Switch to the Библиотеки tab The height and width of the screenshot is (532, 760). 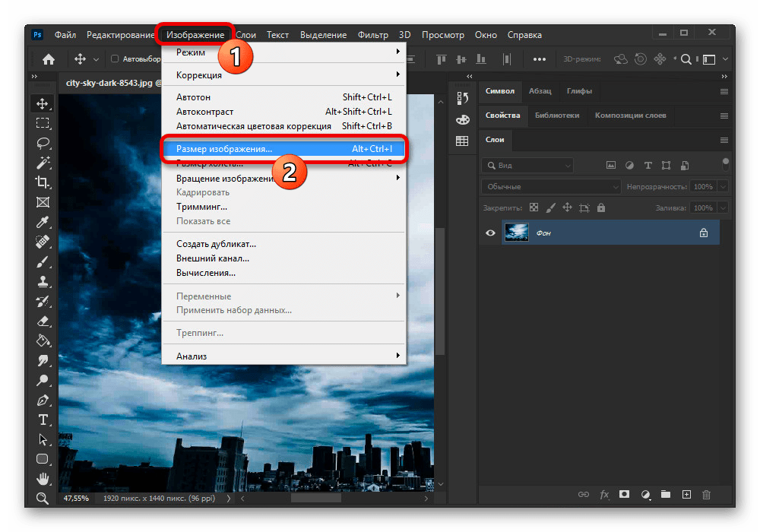pyautogui.click(x=556, y=116)
